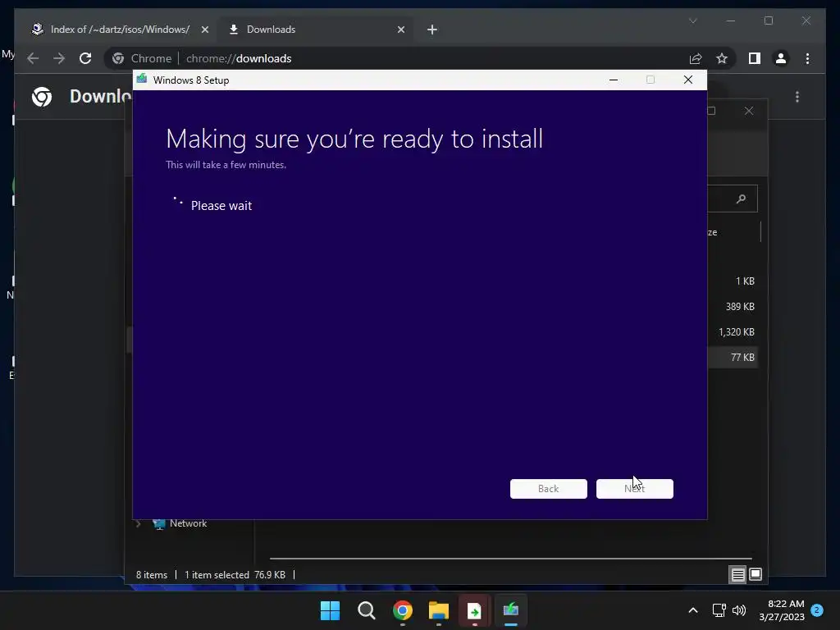This screenshot has height=630, width=840.
Task: Open the Chrome profile menu
Action: [781, 58]
